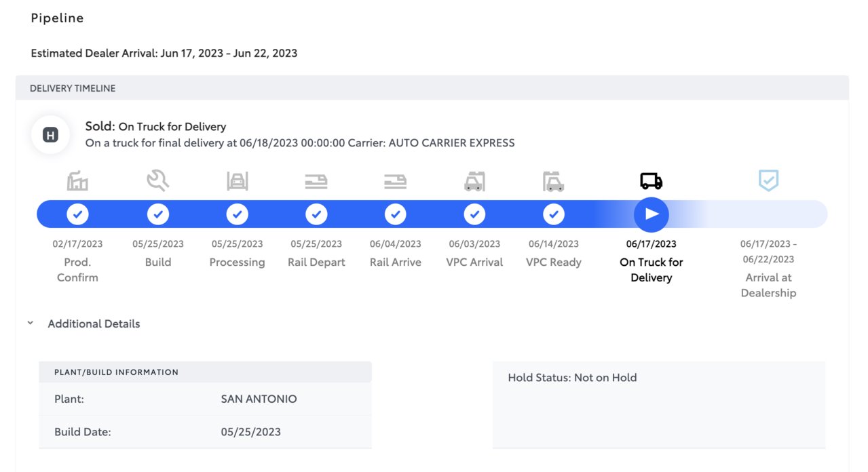The image size is (868, 472).
Task: Click the VPC Ready vehicle icon
Action: click(x=554, y=181)
